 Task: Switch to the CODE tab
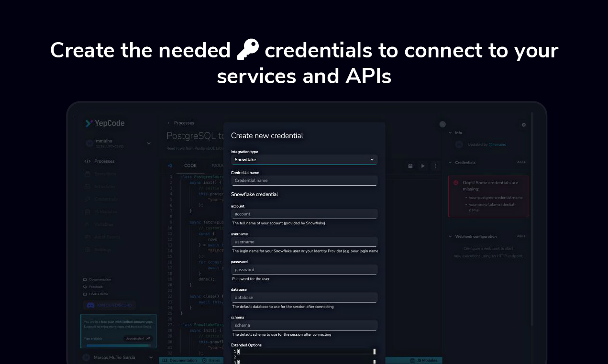coord(190,165)
